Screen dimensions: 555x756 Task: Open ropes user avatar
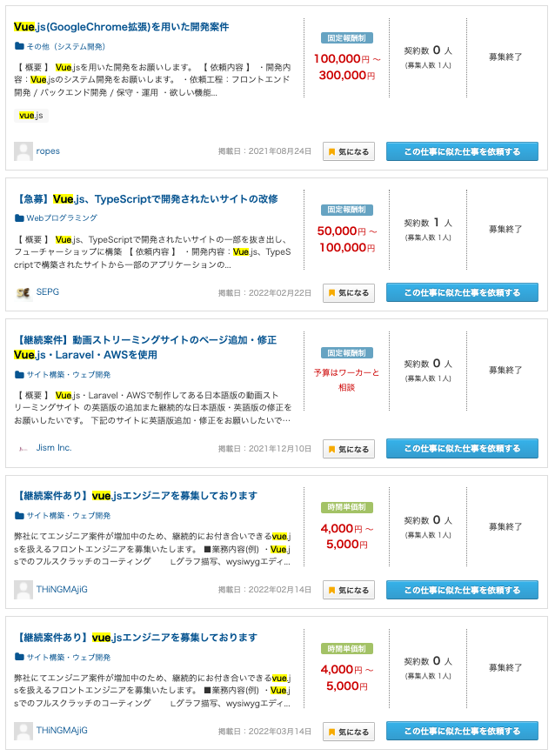click(23, 151)
